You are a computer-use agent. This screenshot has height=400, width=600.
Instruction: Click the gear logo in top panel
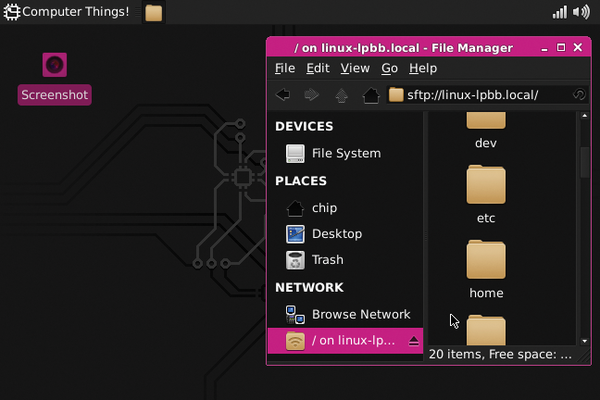coord(11,12)
